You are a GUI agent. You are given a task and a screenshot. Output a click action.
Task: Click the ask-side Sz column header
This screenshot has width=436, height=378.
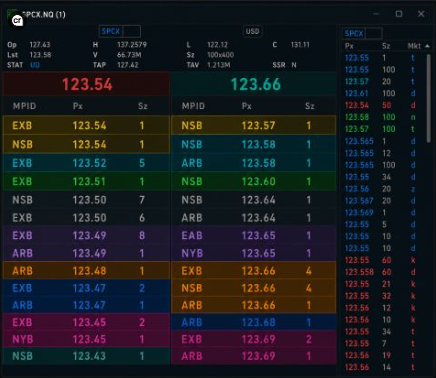tap(310, 106)
